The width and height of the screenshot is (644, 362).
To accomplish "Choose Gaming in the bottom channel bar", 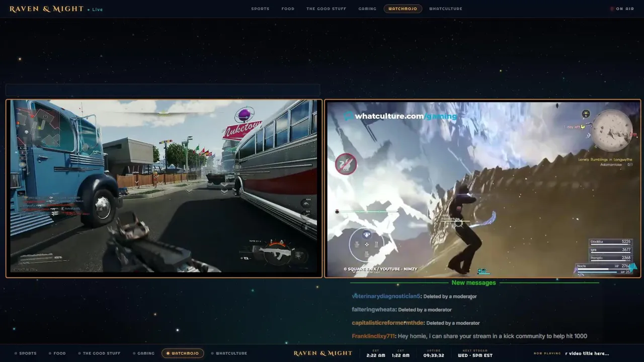I will tap(144, 353).
